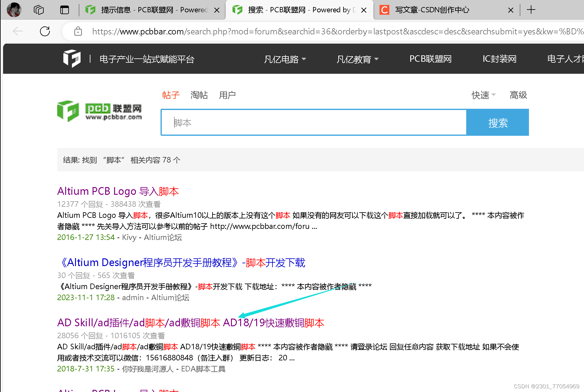Viewport: 584px width, 392px height.
Task: Open EDA脚本工具 forum link
Action: (203, 369)
